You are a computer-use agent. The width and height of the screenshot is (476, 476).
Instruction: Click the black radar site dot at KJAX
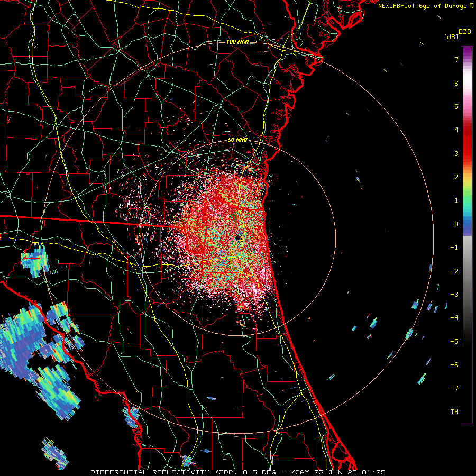238,237
